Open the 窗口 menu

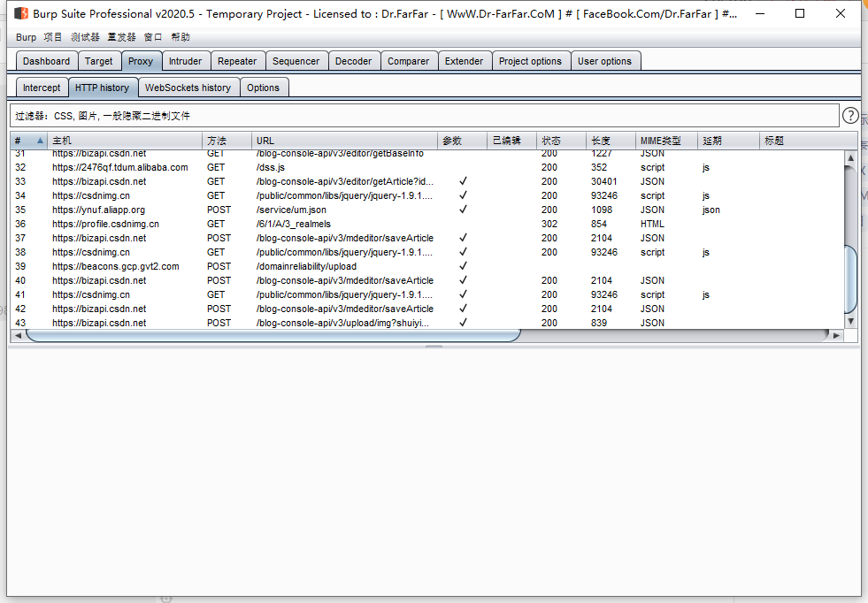click(153, 37)
